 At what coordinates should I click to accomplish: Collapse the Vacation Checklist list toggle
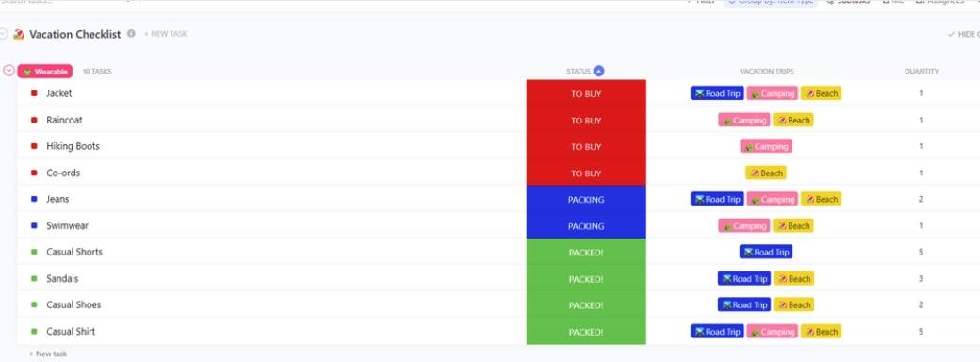[3, 34]
